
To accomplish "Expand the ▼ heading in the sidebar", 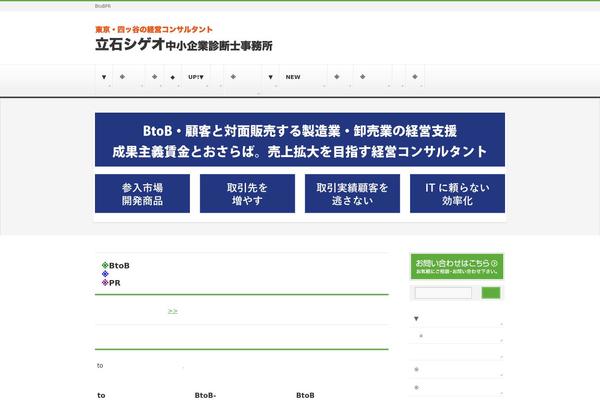I will click(416, 319).
